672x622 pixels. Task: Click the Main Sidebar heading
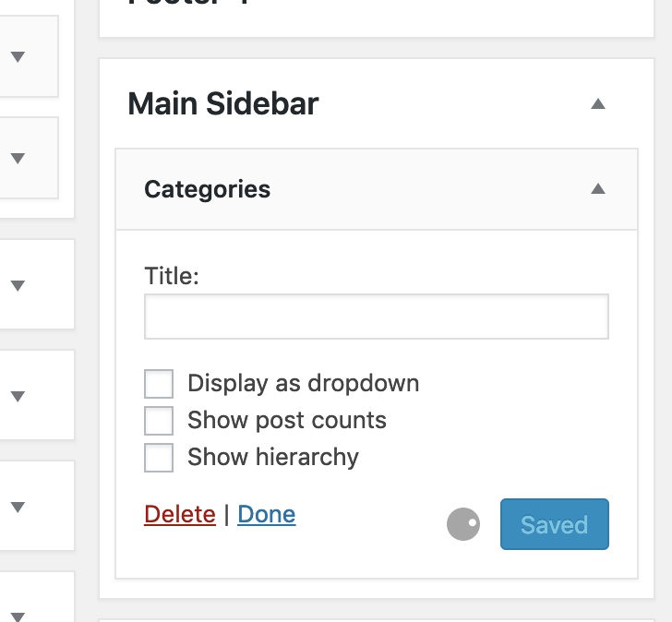coord(223,103)
